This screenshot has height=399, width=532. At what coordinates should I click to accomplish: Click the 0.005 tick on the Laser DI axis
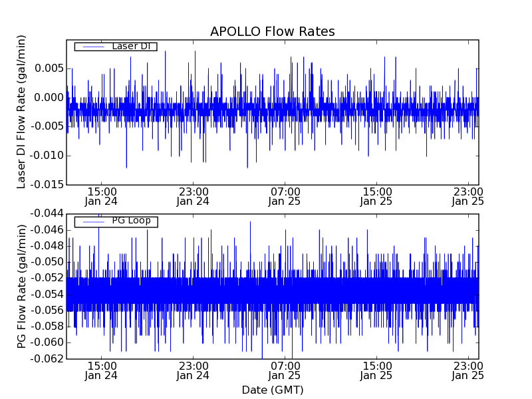[x=49, y=68]
